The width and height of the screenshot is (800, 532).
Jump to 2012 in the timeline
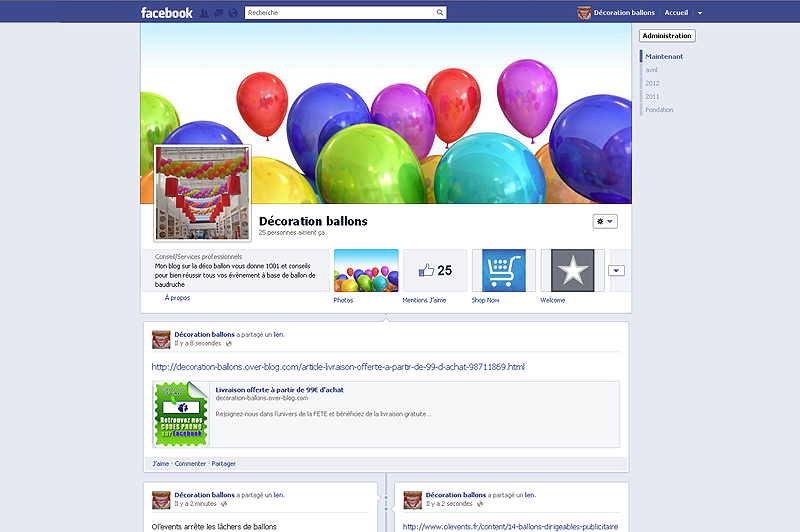pyautogui.click(x=652, y=83)
